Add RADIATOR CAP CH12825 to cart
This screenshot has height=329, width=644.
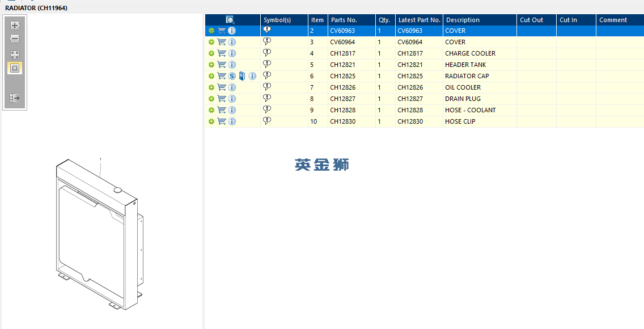pos(222,76)
